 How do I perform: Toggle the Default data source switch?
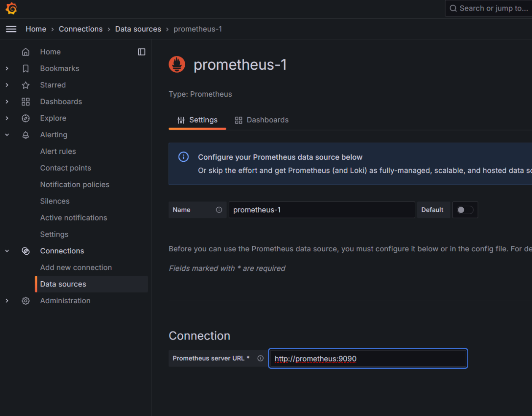coord(465,210)
